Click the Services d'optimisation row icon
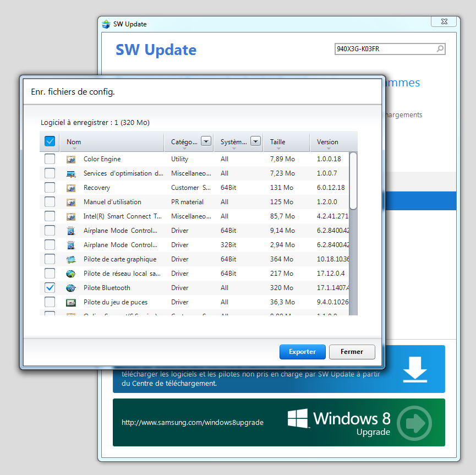Screen dimensions: 476x475 [x=71, y=173]
